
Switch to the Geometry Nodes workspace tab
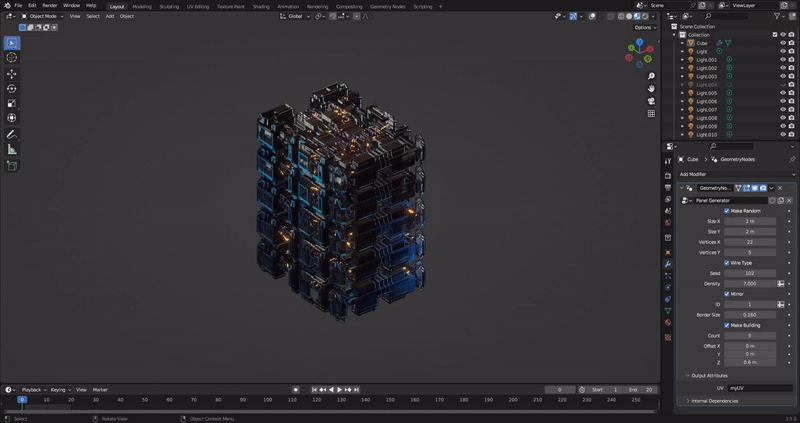[388, 7]
